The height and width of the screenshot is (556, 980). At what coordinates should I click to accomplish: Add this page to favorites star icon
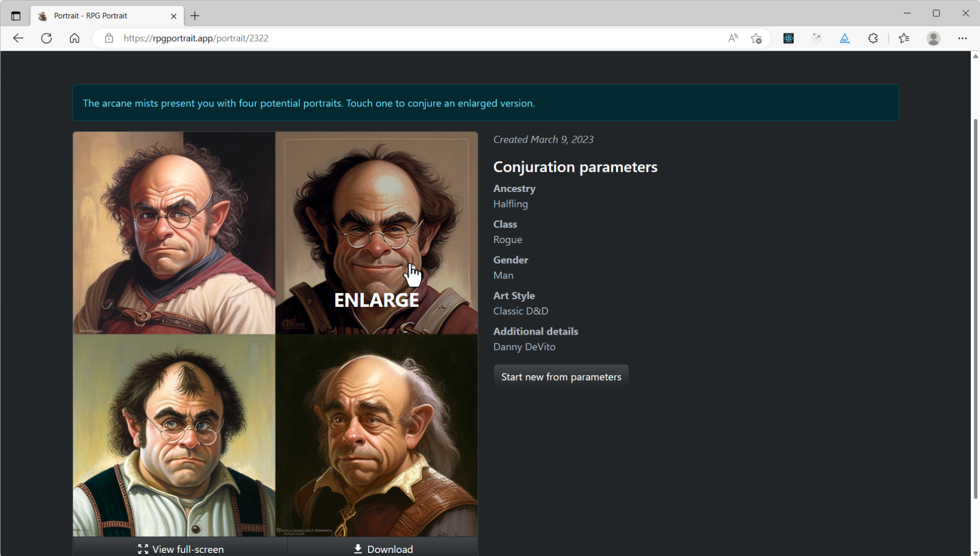pyautogui.click(x=756, y=38)
